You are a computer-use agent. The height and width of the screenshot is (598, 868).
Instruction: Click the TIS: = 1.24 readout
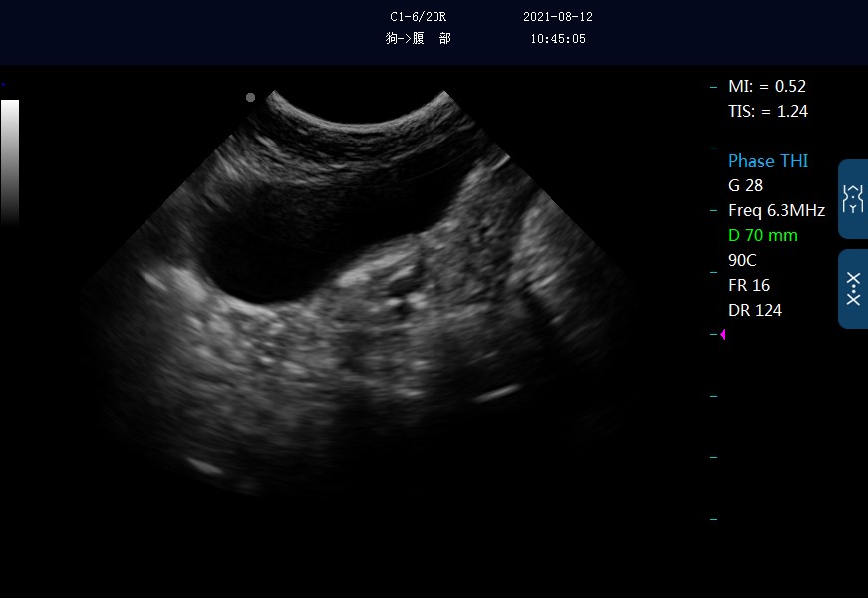[767, 111]
